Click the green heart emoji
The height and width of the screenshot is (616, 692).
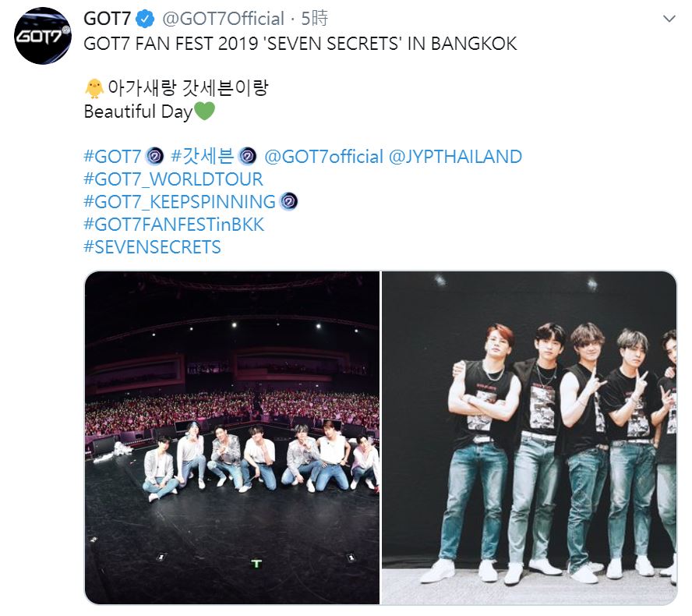point(203,112)
